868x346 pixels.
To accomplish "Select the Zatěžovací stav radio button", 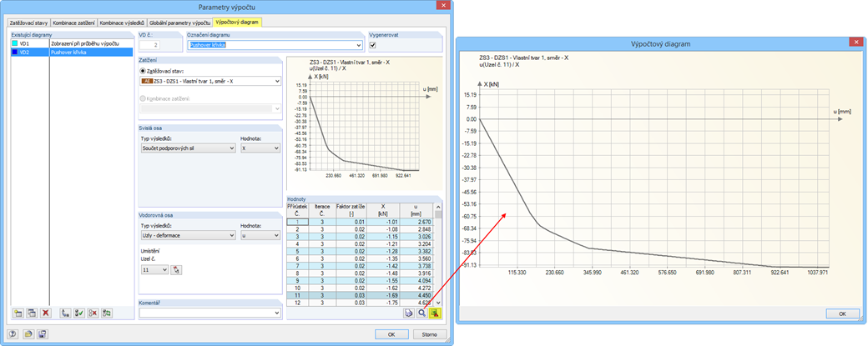I will [x=144, y=72].
